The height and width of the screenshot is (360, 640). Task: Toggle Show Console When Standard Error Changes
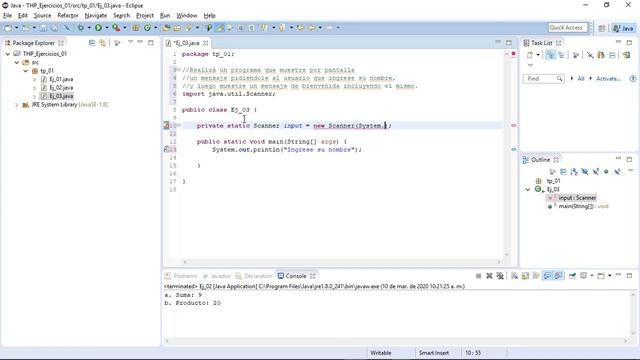[558, 276]
